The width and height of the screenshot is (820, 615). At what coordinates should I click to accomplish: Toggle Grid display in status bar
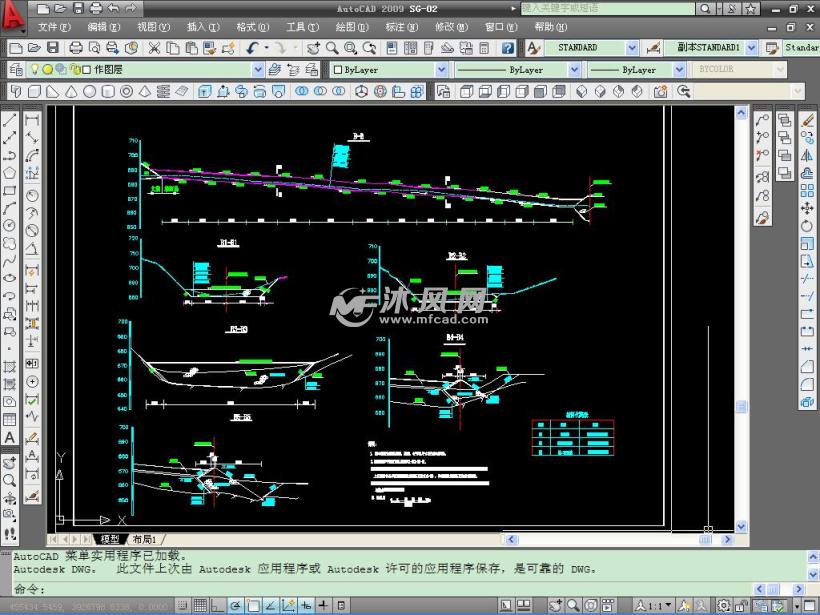[x=200, y=605]
